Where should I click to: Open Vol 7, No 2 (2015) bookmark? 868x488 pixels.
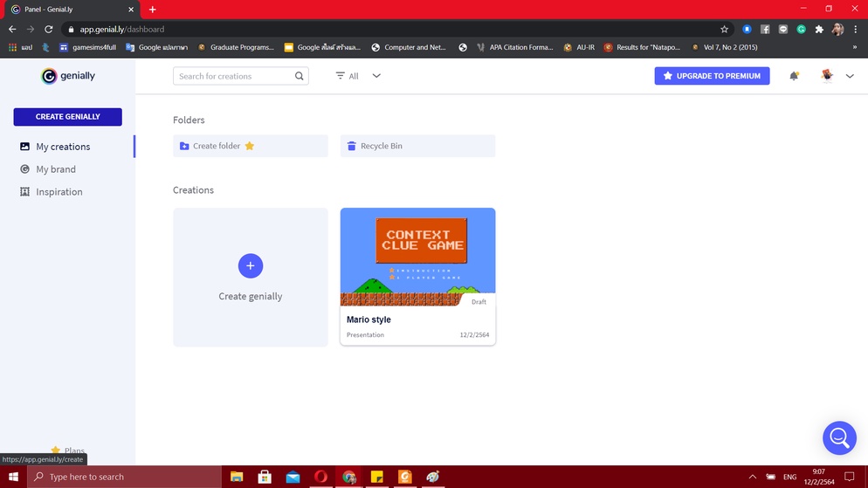(x=725, y=48)
